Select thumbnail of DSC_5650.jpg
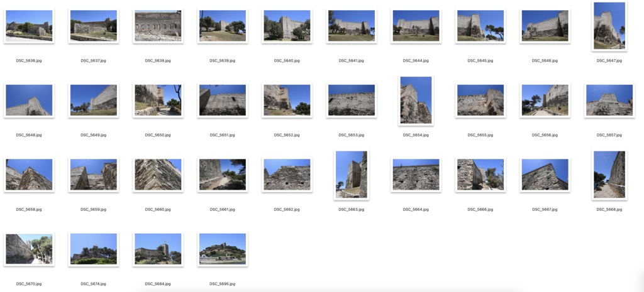The width and height of the screenshot is (644, 292). coord(158,100)
